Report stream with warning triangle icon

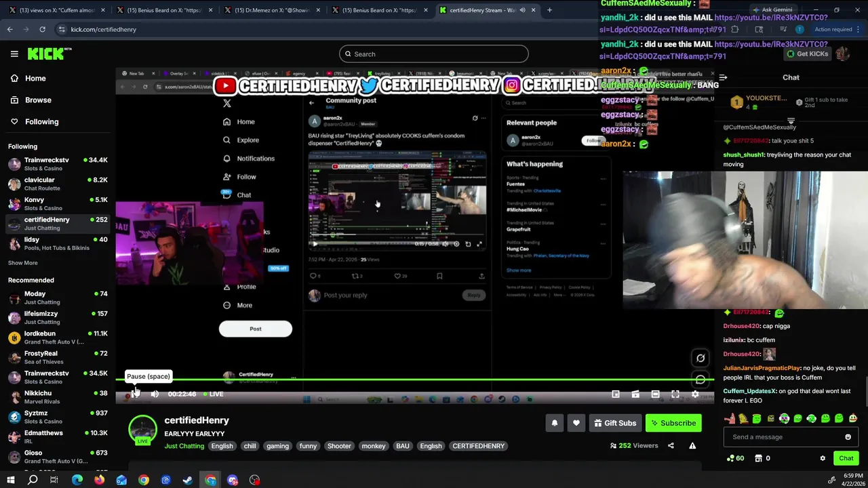[x=692, y=445]
